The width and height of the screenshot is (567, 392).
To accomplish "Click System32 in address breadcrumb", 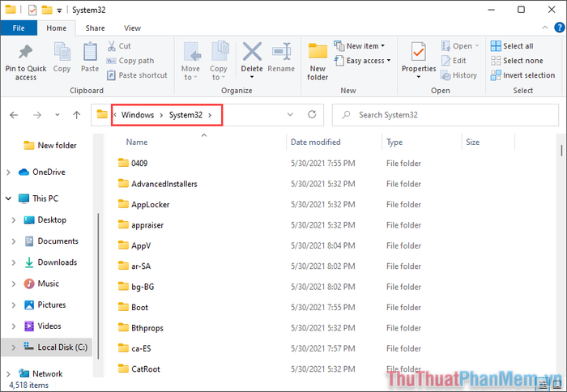I will coord(185,115).
